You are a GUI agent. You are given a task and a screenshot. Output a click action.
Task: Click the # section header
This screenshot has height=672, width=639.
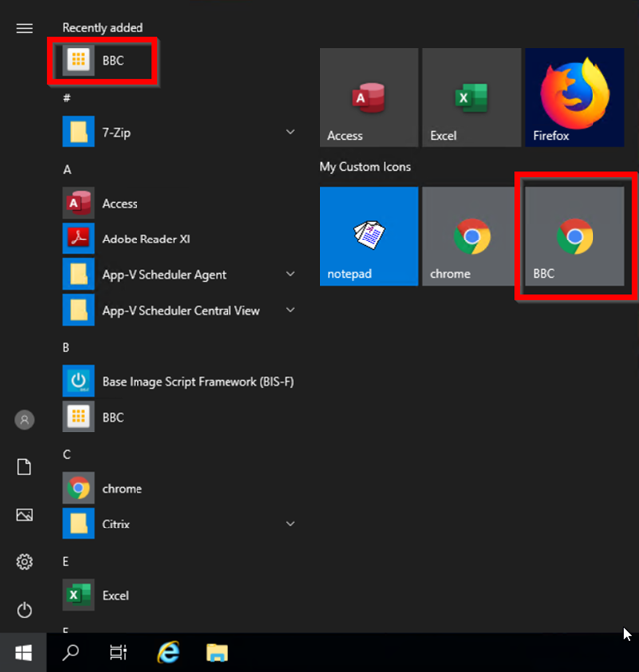pos(67,98)
